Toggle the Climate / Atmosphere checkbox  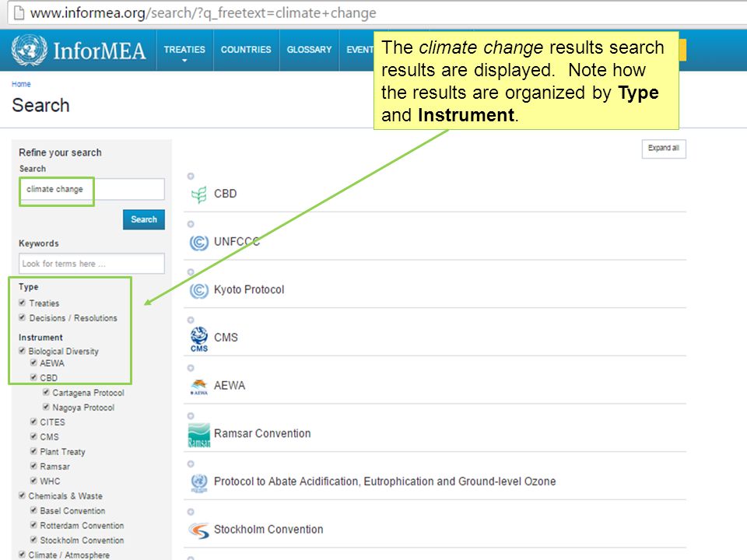pos(22,555)
